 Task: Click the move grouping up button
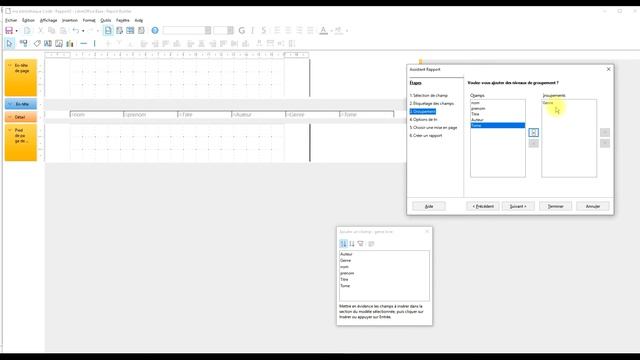pos(605,132)
